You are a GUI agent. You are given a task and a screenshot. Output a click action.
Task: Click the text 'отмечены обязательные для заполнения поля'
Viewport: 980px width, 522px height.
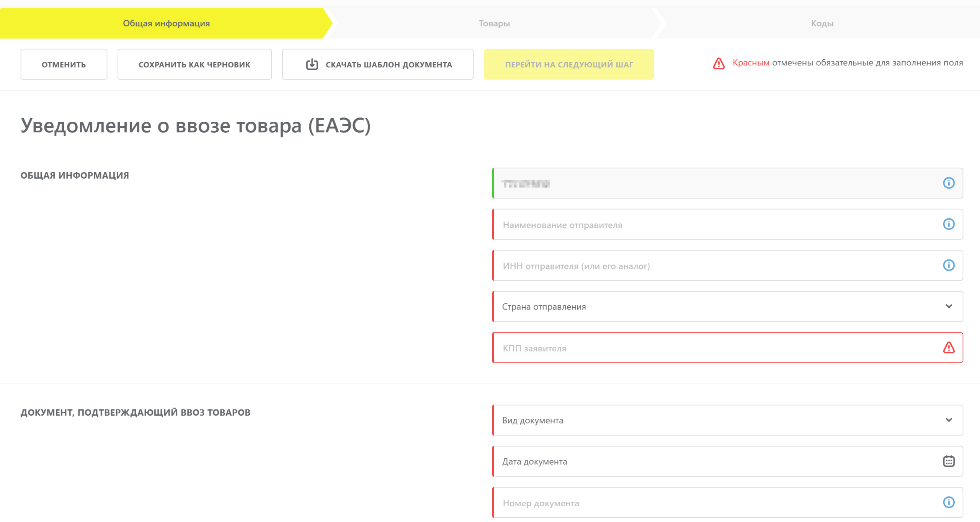(x=867, y=63)
